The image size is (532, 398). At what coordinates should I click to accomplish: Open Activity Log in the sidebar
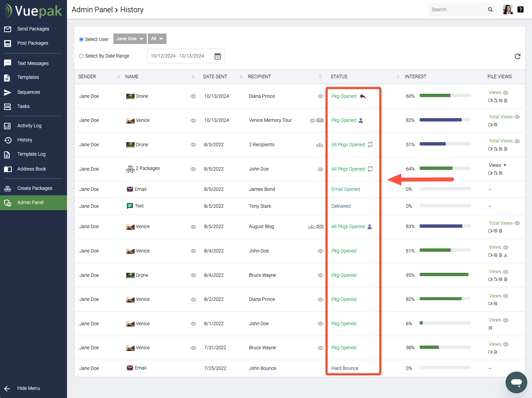pyautogui.click(x=29, y=126)
